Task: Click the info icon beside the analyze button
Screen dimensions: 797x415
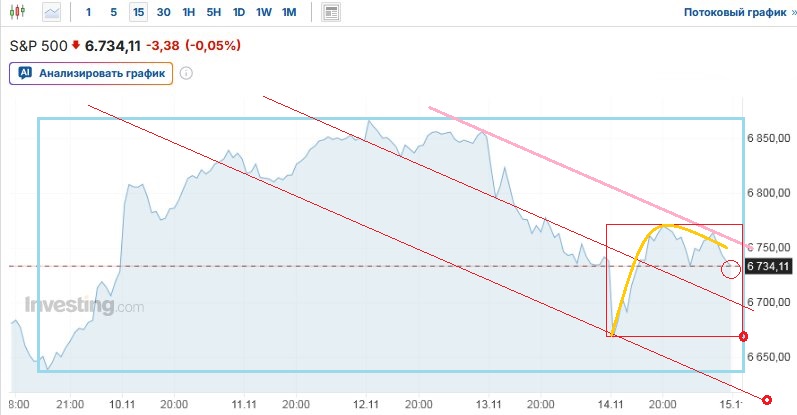Action: [186, 73]
